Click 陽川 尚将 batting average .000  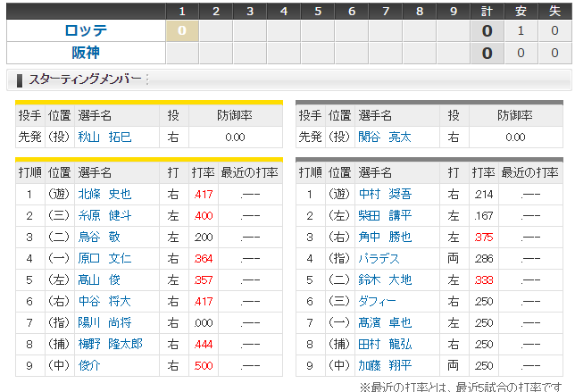[x=204, y=322]
